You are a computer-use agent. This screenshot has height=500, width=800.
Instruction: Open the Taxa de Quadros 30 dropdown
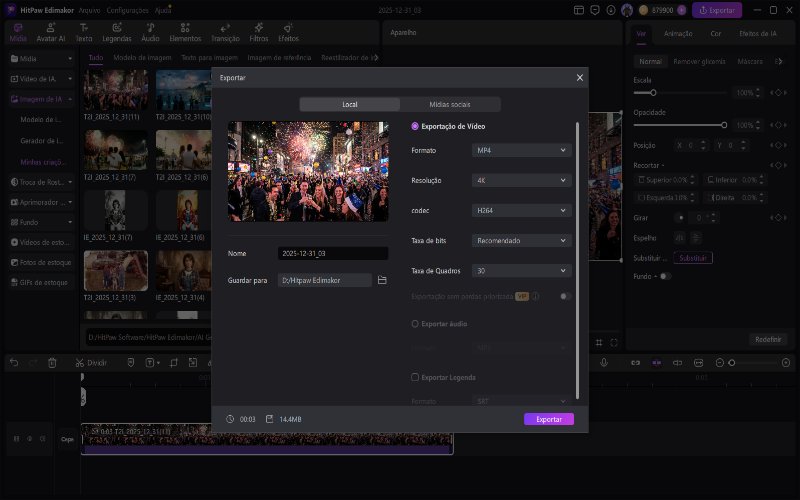[x=521, y=270]
